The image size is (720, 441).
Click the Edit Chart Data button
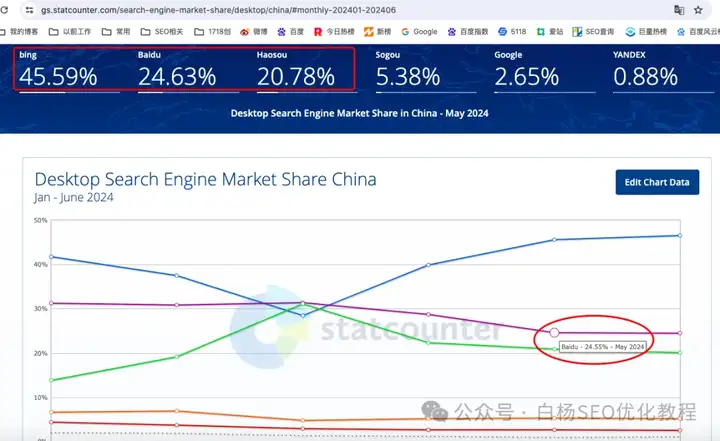pos(657,182)
